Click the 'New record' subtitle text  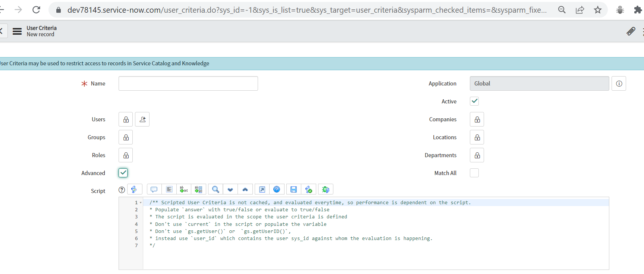pyautogui.click(x=40, y=34)
